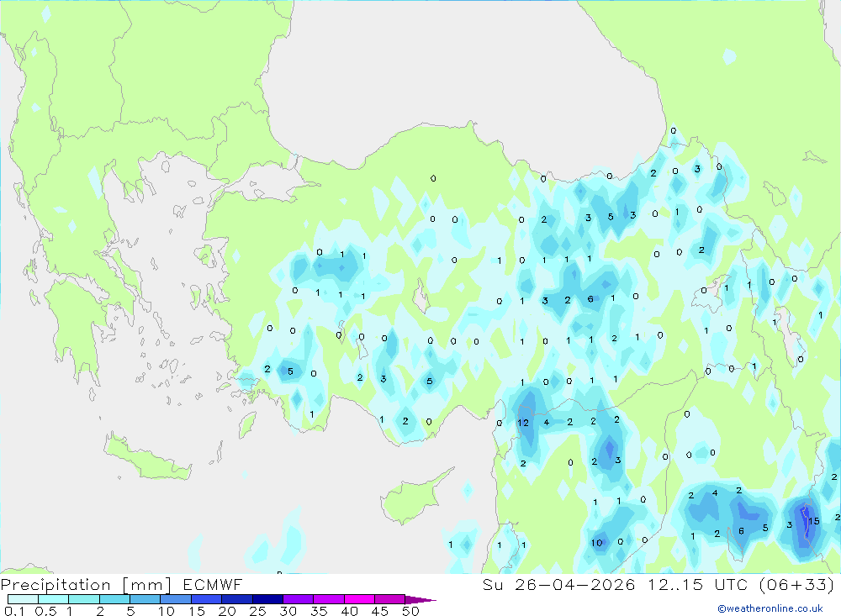This screenshot has width=841, height=616.
Task: Click the legend swatch between 20 and 25
Action: [236, 599]
